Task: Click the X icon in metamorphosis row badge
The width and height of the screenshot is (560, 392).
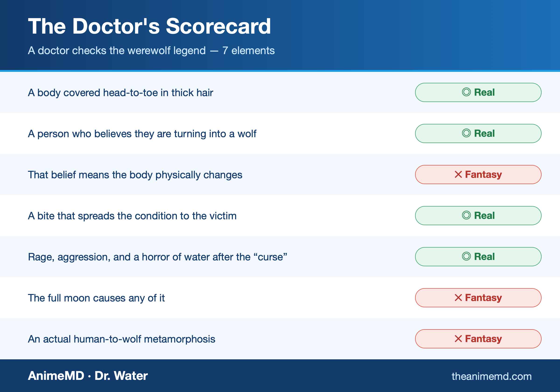Action: point(458,339)
